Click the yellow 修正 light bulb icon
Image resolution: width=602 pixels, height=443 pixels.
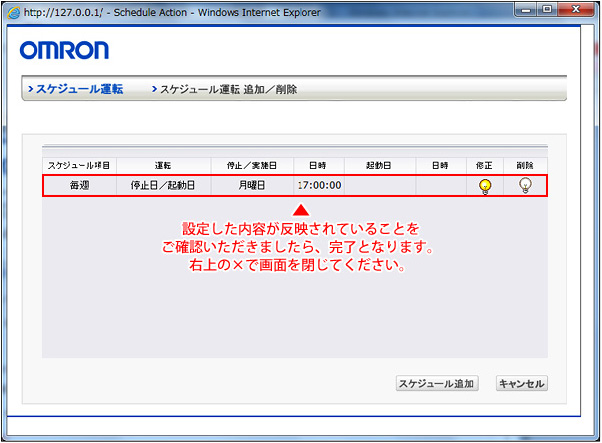point(485,185)
